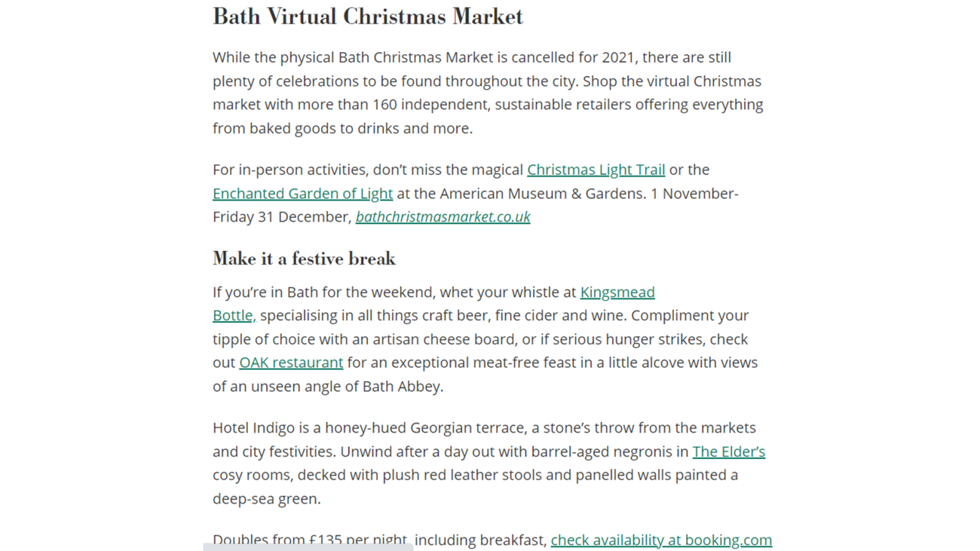The image size is (980, 551).
Task: Visit the bathchristmasmarket.co.uk link
Action: click(x=443, y=217)
